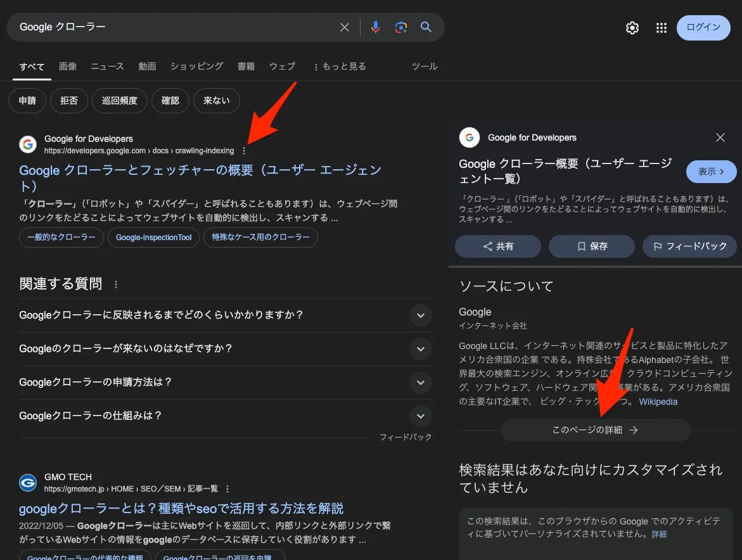Open Google Lens image search icon
Image resolution: width=742 pixels, height=560 pixels.
click(401, 27)
